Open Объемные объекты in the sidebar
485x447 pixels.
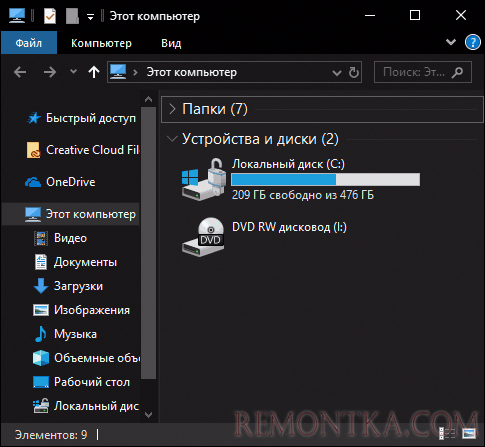click(97, 358)
